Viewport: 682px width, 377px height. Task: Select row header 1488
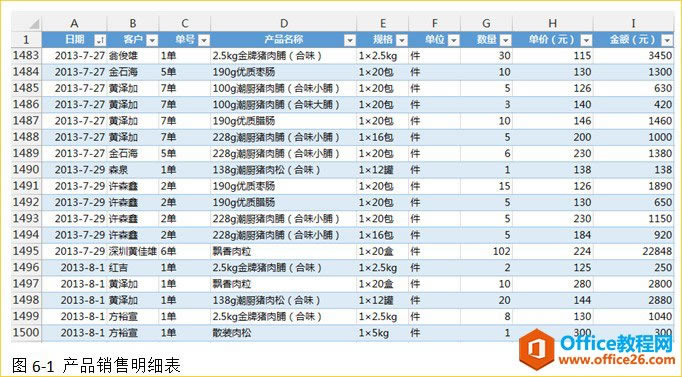(26, 137)
